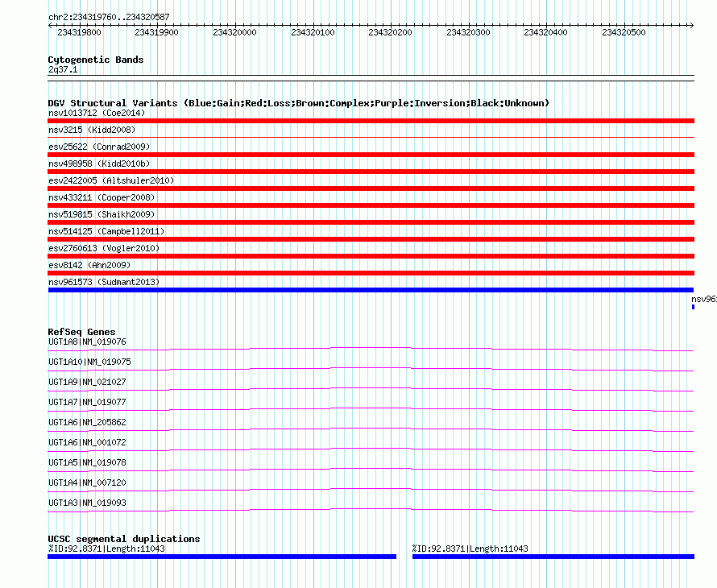
Task: Select variant esv2422005 (Altshuler2010) label
Action: point(111,180)
